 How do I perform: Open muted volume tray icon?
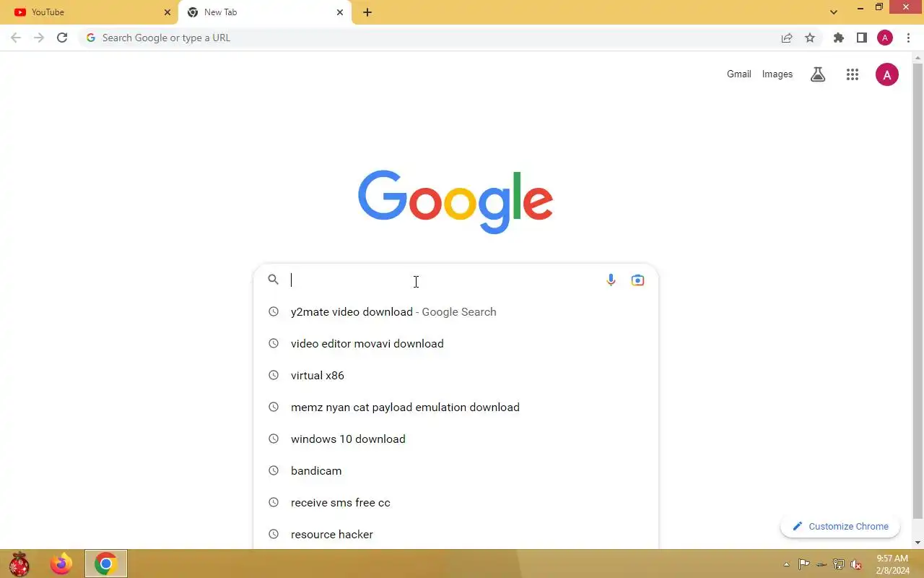coord(856,564)
